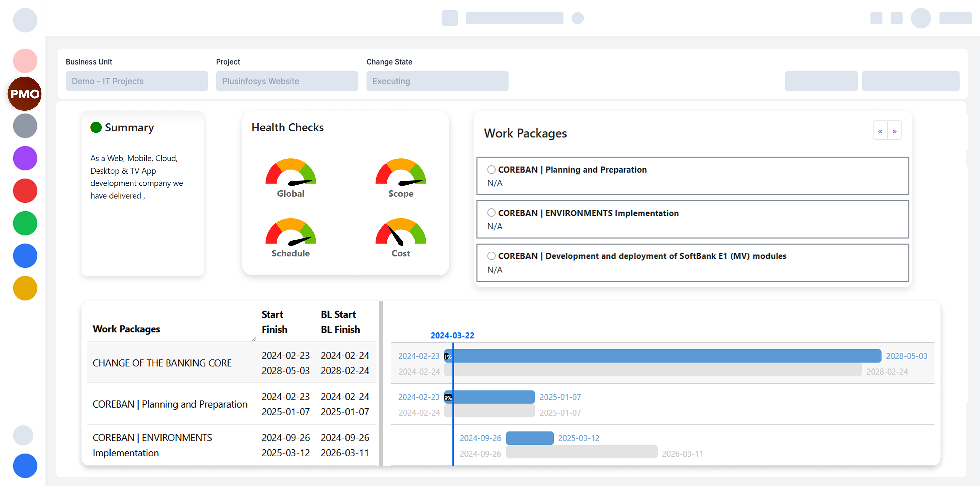Click the pink circle sidebar icon
980x486 pixels.
(x=25, y=61)
